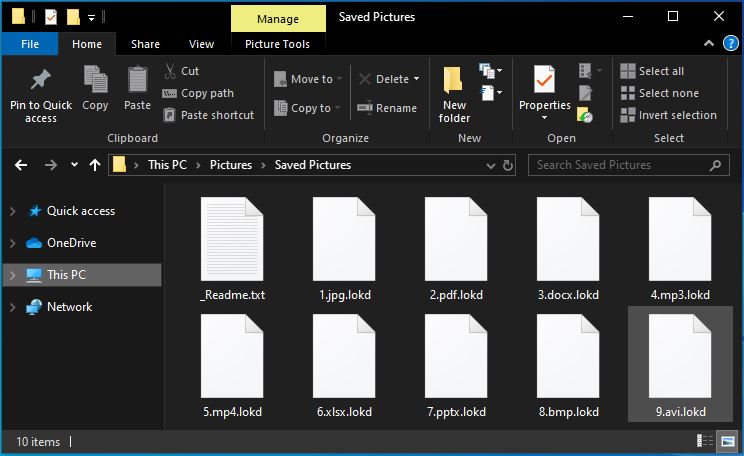Switch to the View ribbon tab

tap(201, 44)
